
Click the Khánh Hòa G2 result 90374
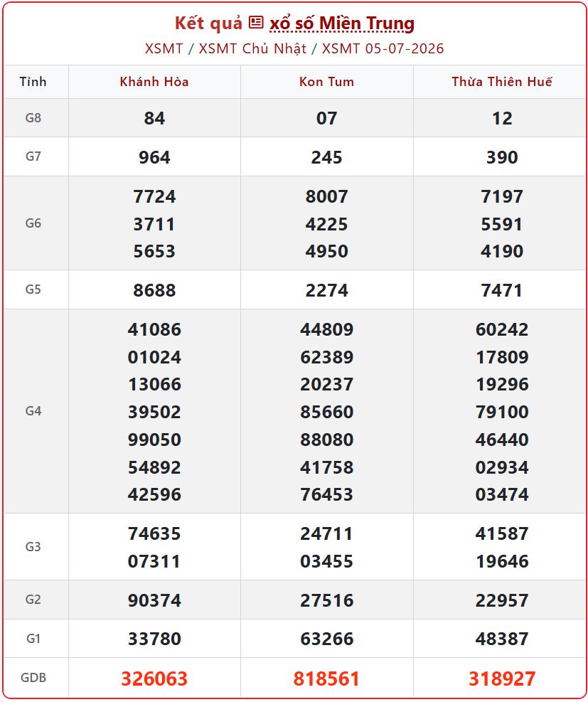(154, 600)
